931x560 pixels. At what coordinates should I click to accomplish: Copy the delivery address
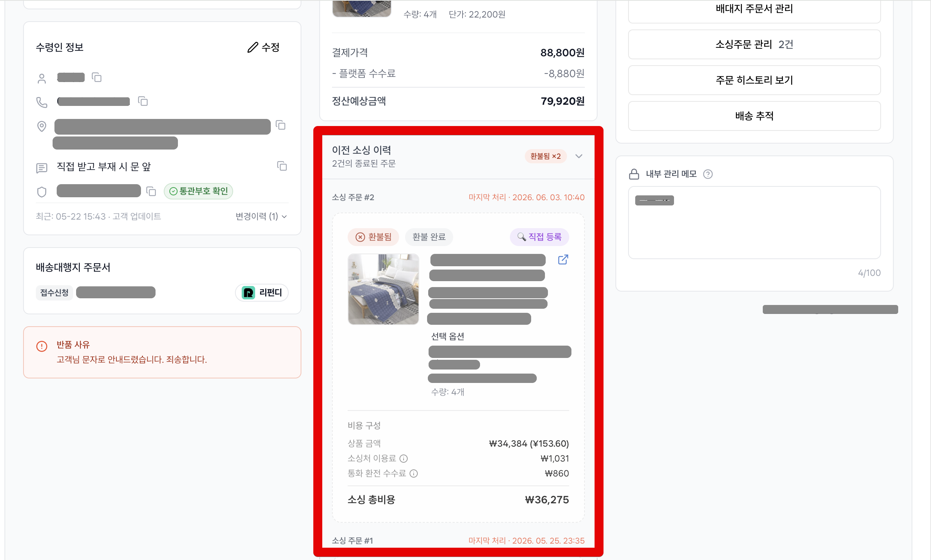(x=280, y=125)
